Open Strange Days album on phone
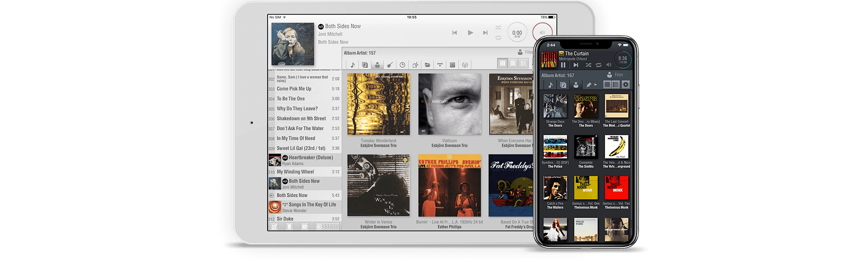The width and height of the screenshot is (868, 278). coord(555,106)
